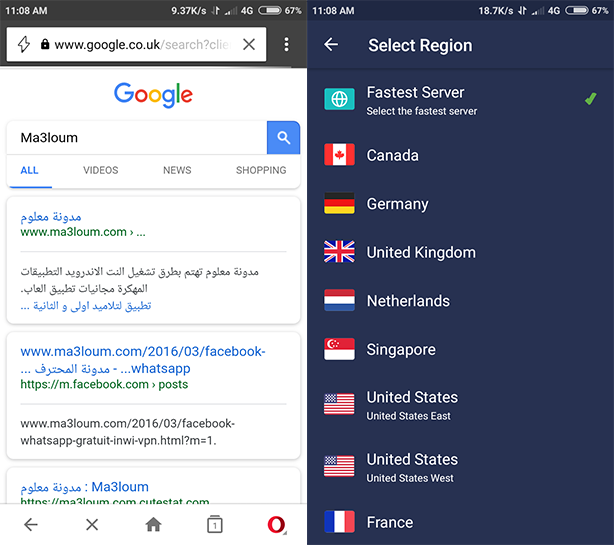The width and height of the screenshot is (614, 545).
Task: Select the Fastest Server label
Action: [415, 93]
